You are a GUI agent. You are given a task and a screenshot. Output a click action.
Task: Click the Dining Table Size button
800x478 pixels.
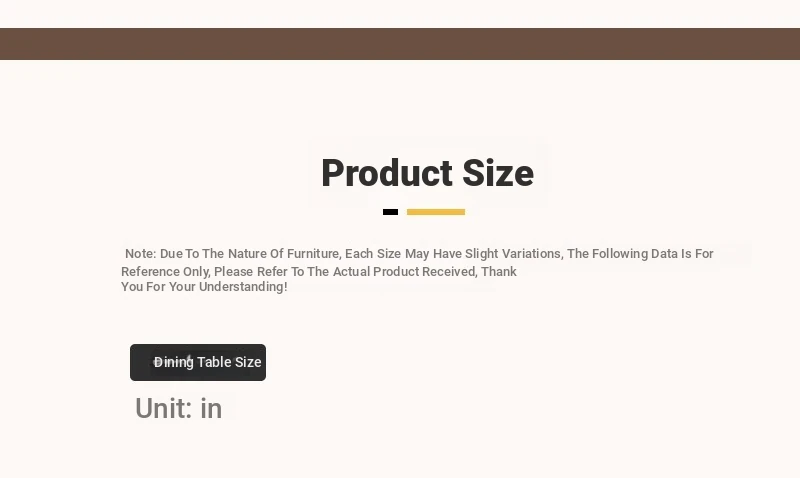198,362
